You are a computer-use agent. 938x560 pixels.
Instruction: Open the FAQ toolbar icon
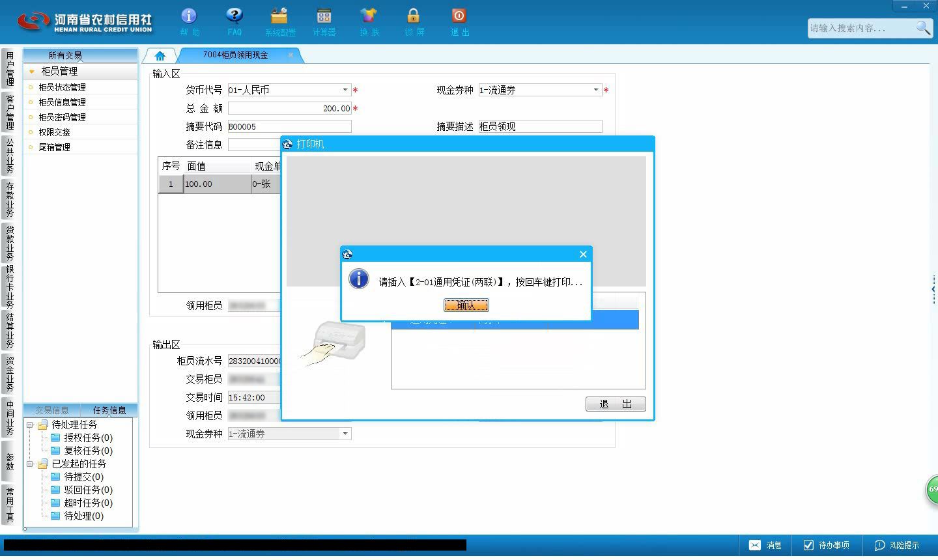click(x=234, y=16)
